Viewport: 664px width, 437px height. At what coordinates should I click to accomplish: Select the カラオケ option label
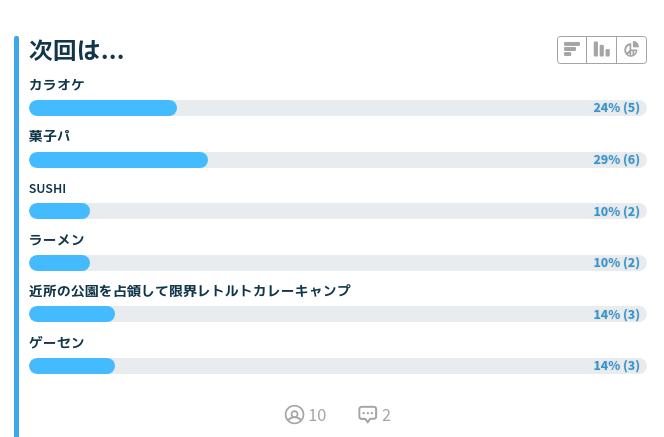56,85
